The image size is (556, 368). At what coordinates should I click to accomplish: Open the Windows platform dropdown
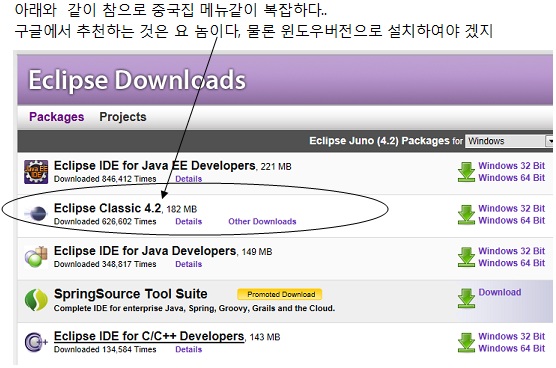[509, 141]
